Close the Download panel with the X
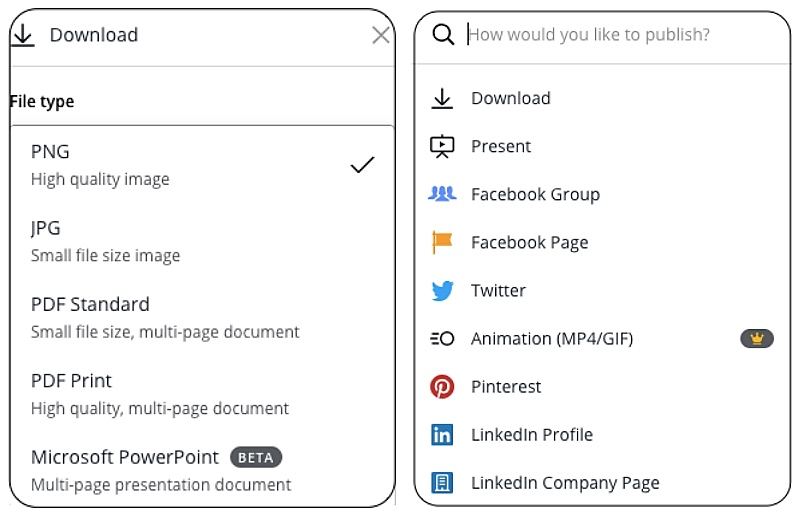 tap(381, 35)
